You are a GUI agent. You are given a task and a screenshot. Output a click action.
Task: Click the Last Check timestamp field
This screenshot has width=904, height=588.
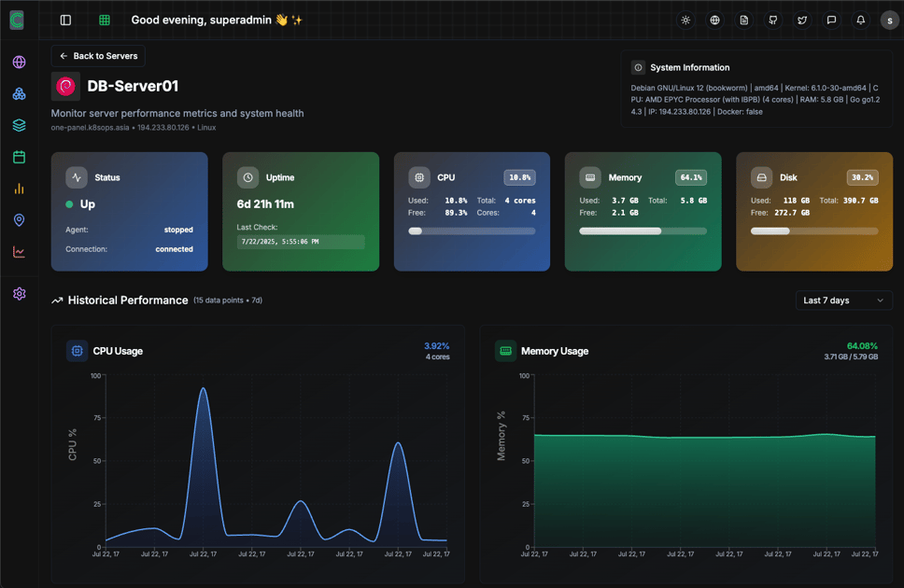click(301, 242)
